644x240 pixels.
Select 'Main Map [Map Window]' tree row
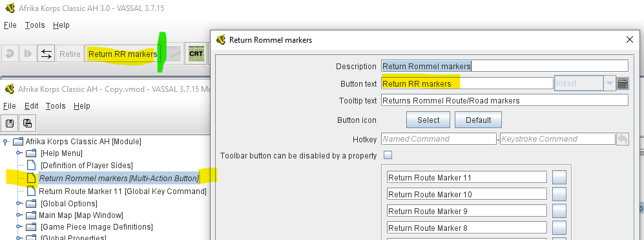pos(81,215)
